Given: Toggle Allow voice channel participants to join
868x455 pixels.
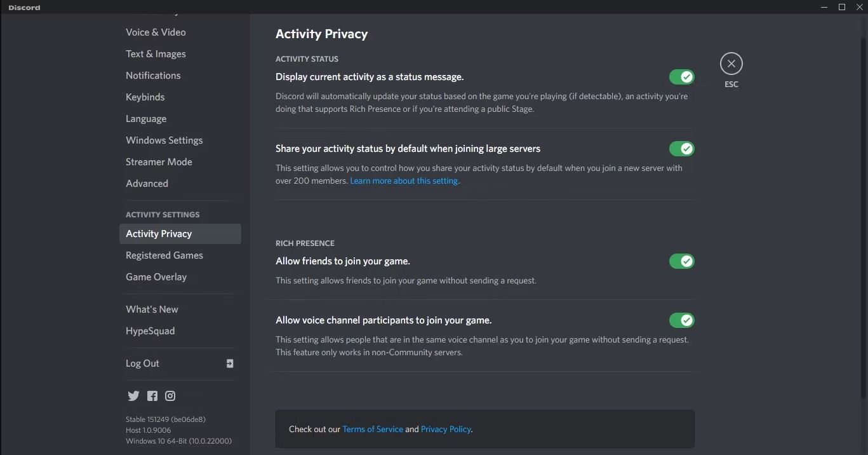Looking at the screenshot, I should click(682, 320).
